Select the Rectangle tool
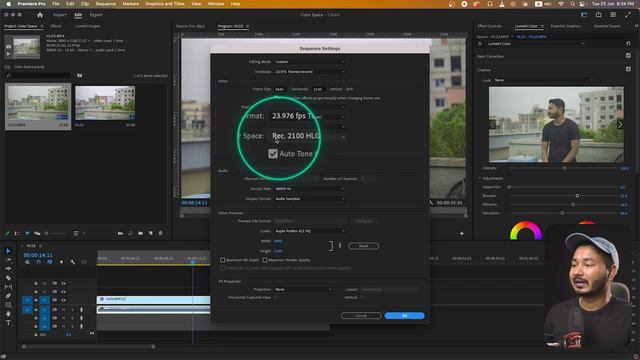This screenshot has width=640, height=360. click(x=8, y=304)
